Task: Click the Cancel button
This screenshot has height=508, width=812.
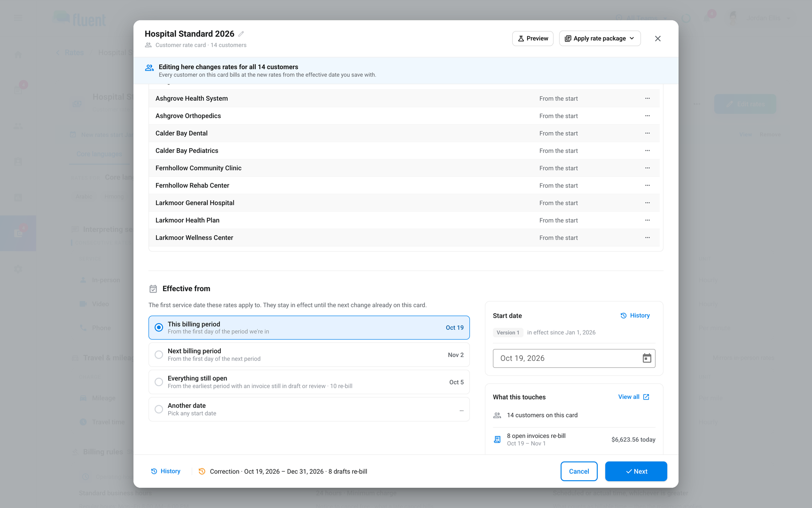Action: pos(579,471)
